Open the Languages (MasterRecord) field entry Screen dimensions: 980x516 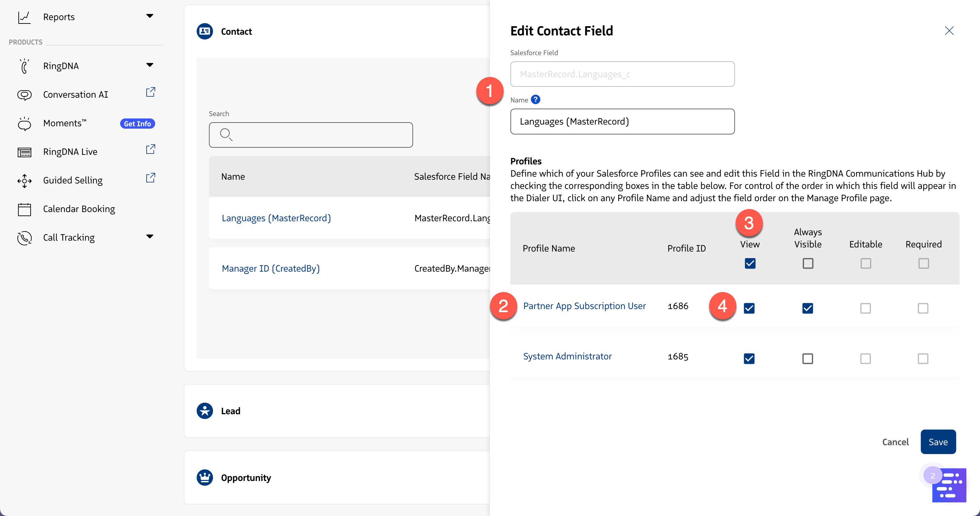(x=276, y=218)
